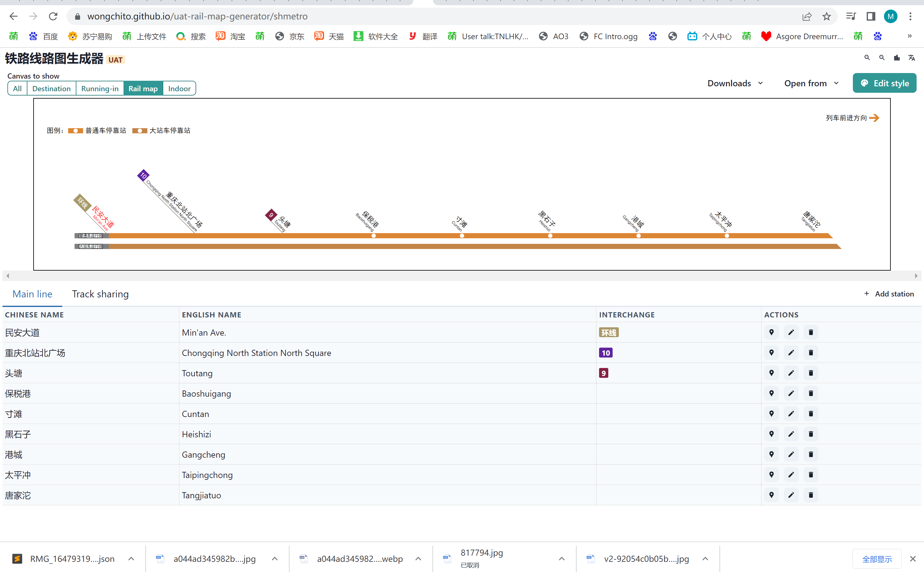Open the Downloads dropdown
The image size is (924, 576).
[x=735, y=83]
